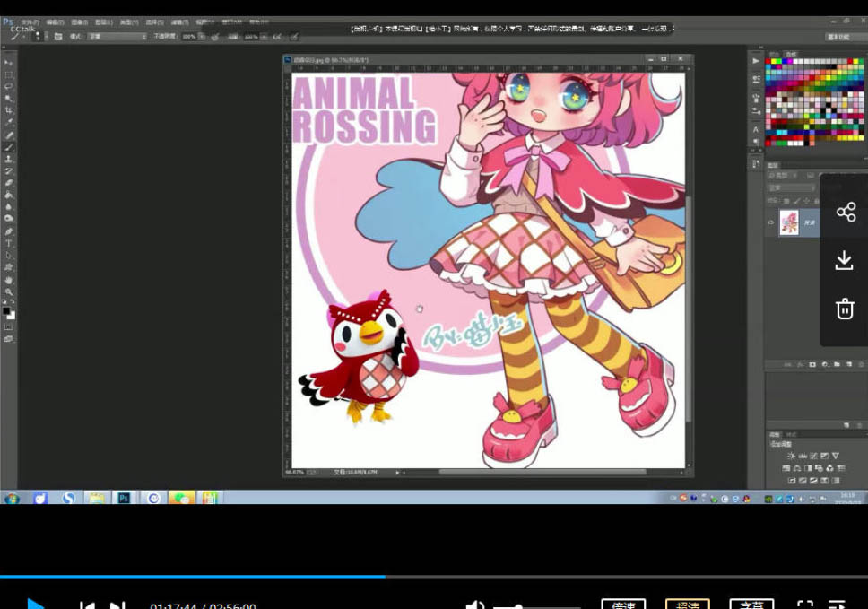868x609 pixels.
Task: Play the video
Action: click(x=36, y=604)
